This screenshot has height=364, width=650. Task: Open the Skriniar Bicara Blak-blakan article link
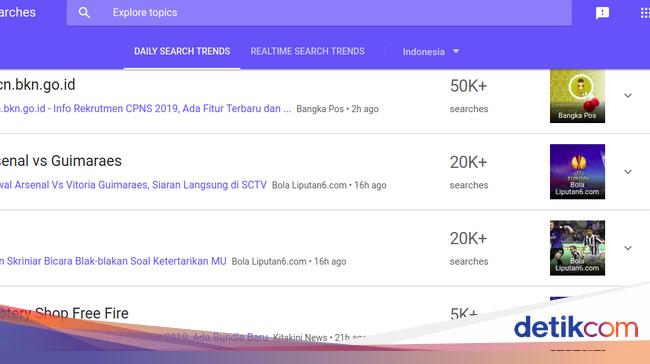(x=113, y=261)
